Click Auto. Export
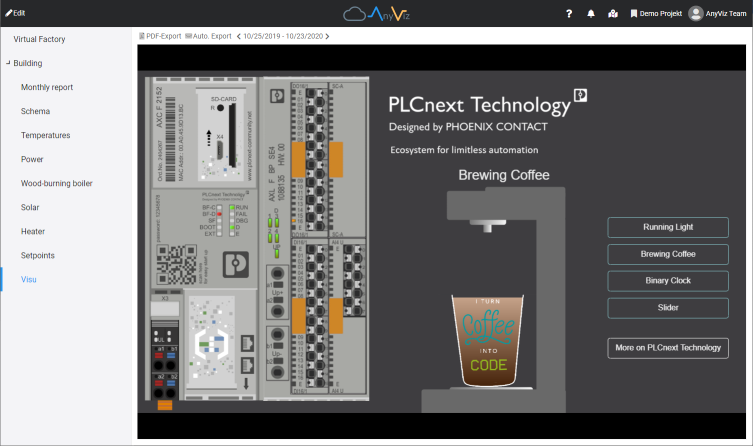 (x=208, y=36)
